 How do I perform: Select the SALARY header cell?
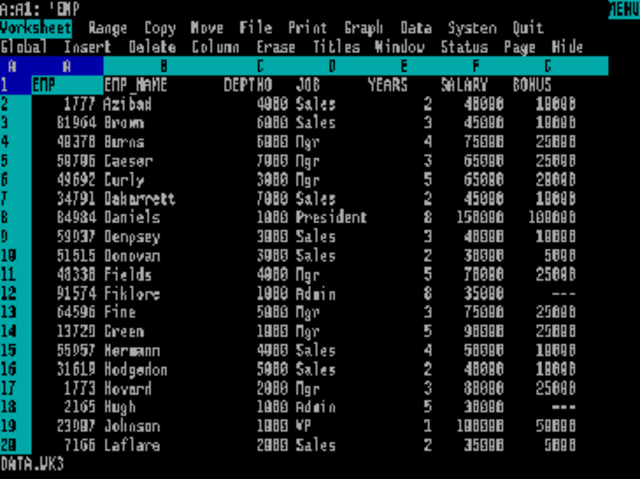(x=464, y=85)
